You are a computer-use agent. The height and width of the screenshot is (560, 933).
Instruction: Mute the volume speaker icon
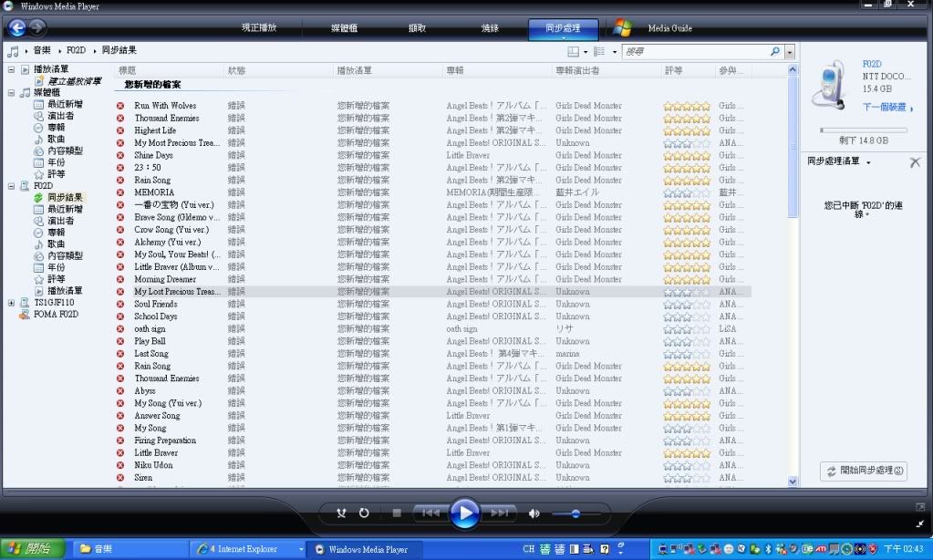pos(534,513)
